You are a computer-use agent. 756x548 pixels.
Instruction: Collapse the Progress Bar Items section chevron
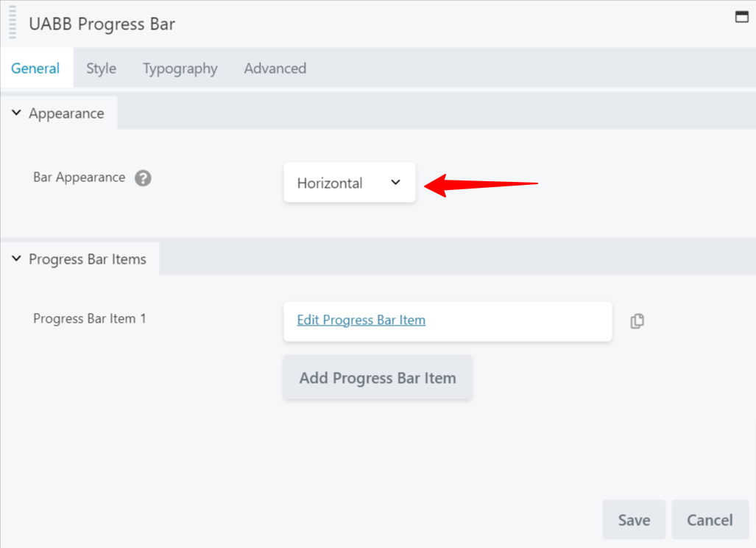pyautogui.click(x=16, y=259)
